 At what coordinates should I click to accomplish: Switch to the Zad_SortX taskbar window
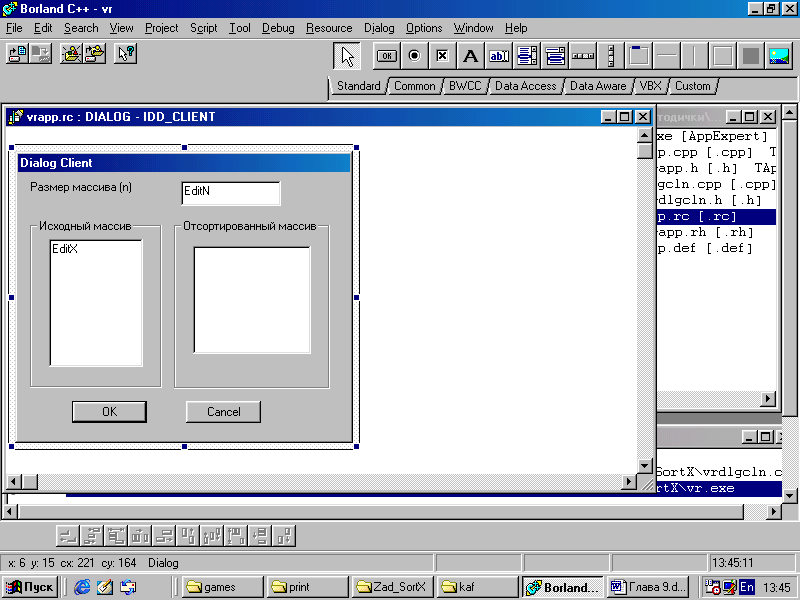[x=392, y=587]
